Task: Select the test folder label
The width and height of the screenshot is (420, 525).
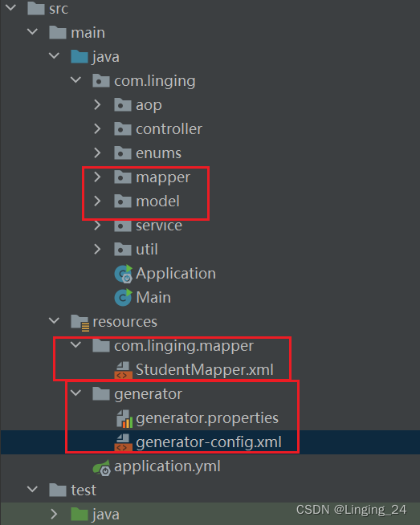Action: point(84,490)
